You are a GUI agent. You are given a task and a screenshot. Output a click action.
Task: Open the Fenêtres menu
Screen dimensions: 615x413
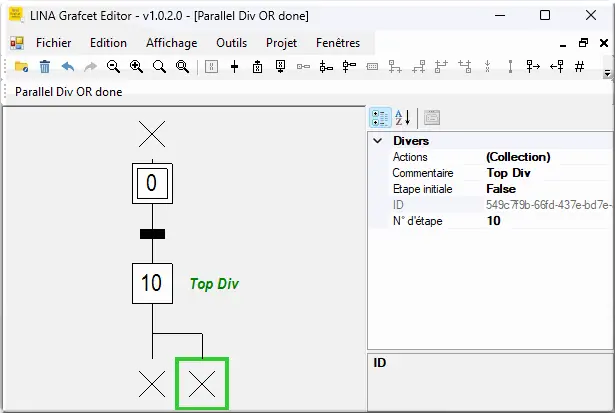point(338,43)
